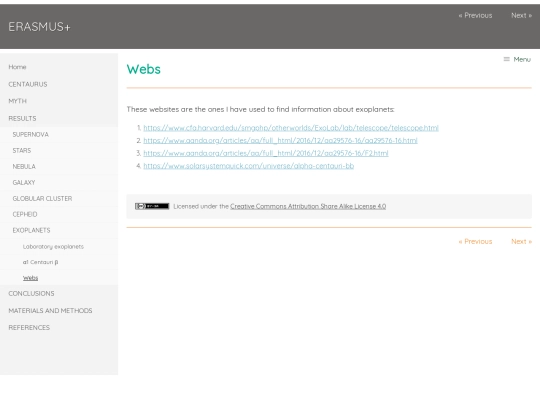Open the MYTH section
The image size is (540, 405).
[x=18, y=101]
